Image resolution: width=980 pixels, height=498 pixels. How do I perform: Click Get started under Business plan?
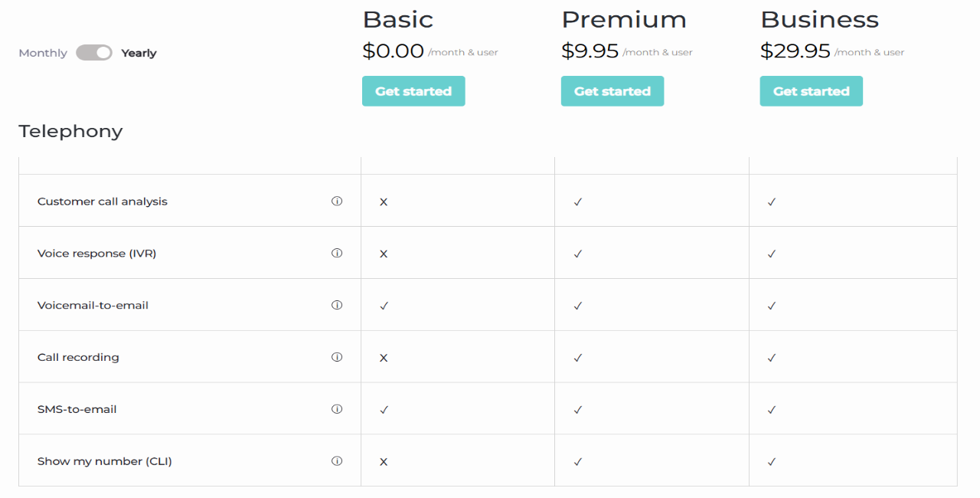pos(812,91)
